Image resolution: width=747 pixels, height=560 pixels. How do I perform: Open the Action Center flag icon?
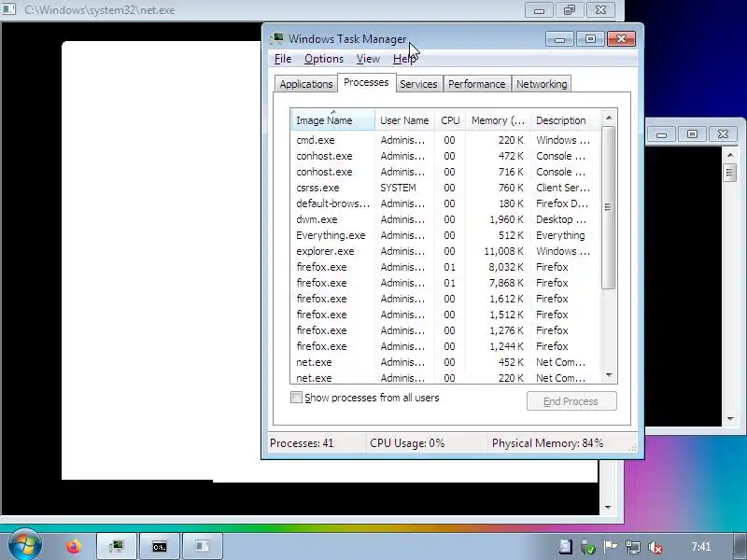click(611, 547)
